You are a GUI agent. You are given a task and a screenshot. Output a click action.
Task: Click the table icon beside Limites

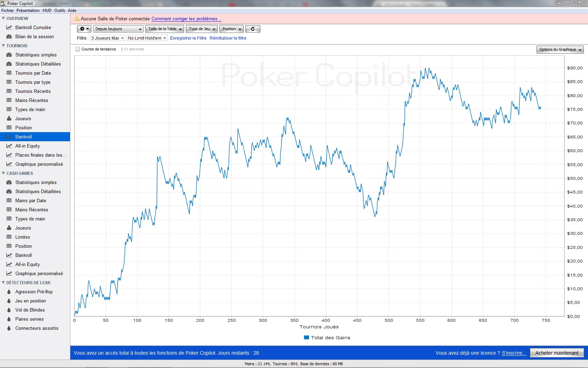click(x=9, y=237)
